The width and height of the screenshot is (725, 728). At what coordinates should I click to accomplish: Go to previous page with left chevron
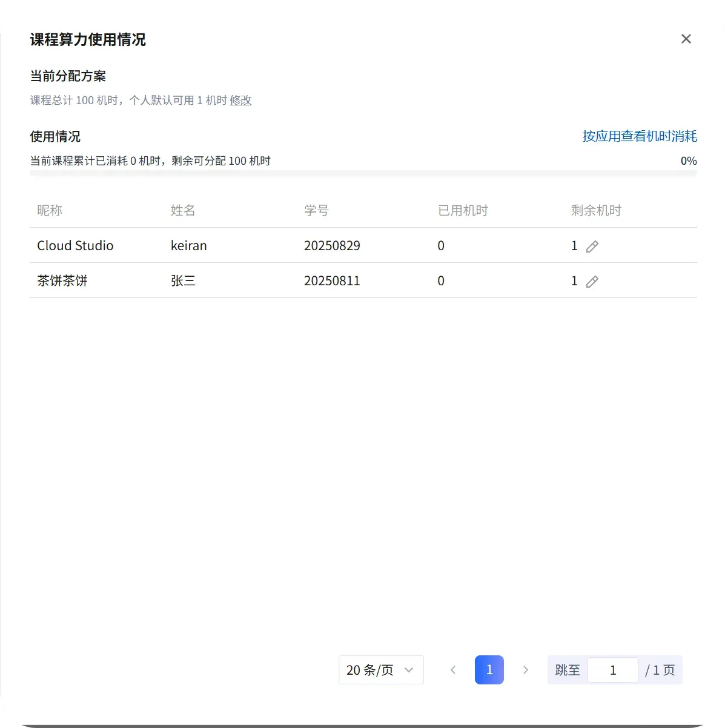(x=453, y=670)
